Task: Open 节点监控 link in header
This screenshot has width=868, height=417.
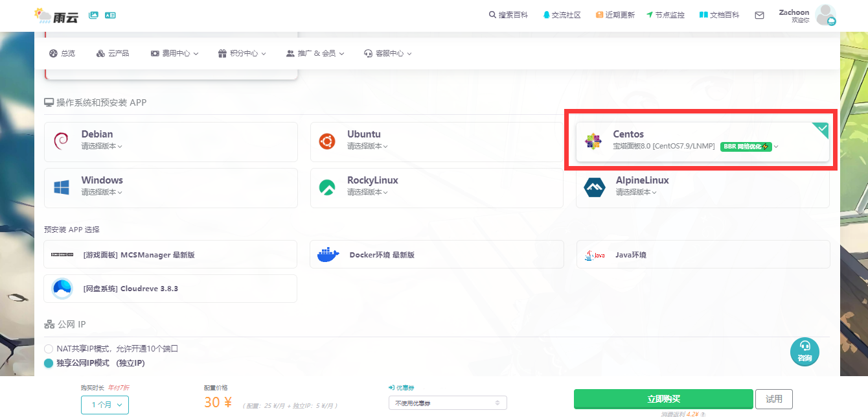Action: tap(665, 15)
